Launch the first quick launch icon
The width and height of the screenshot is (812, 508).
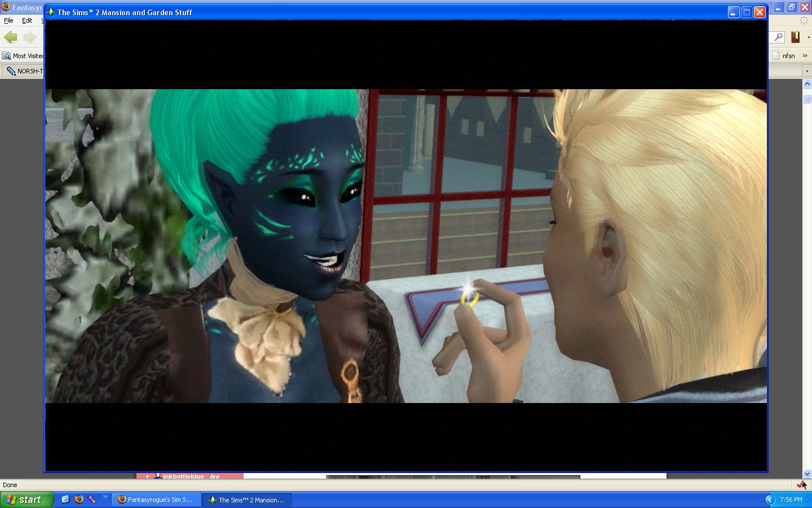coord(65,500)
